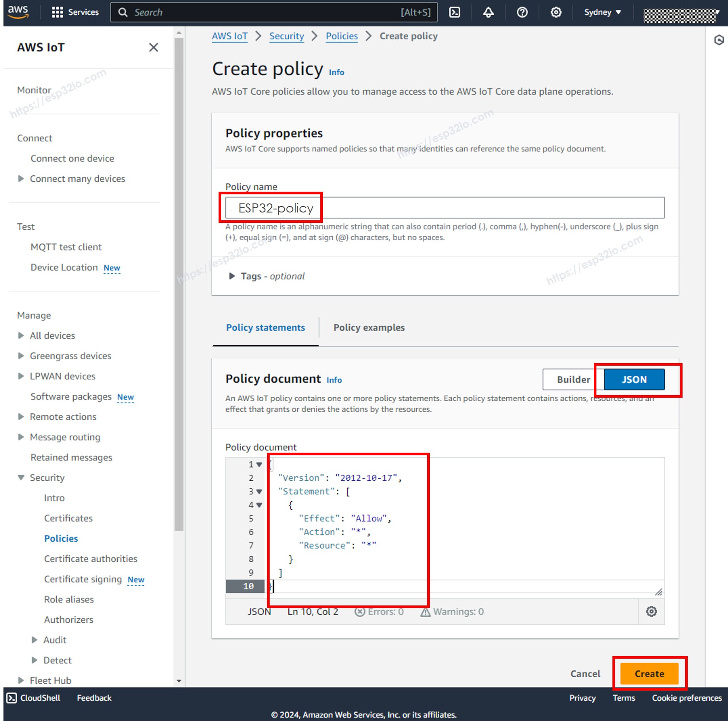Viewport: 728px width, 721px height.
Task: Open AWS CloudShell from the top bar icon
Action: pos(455,12)
